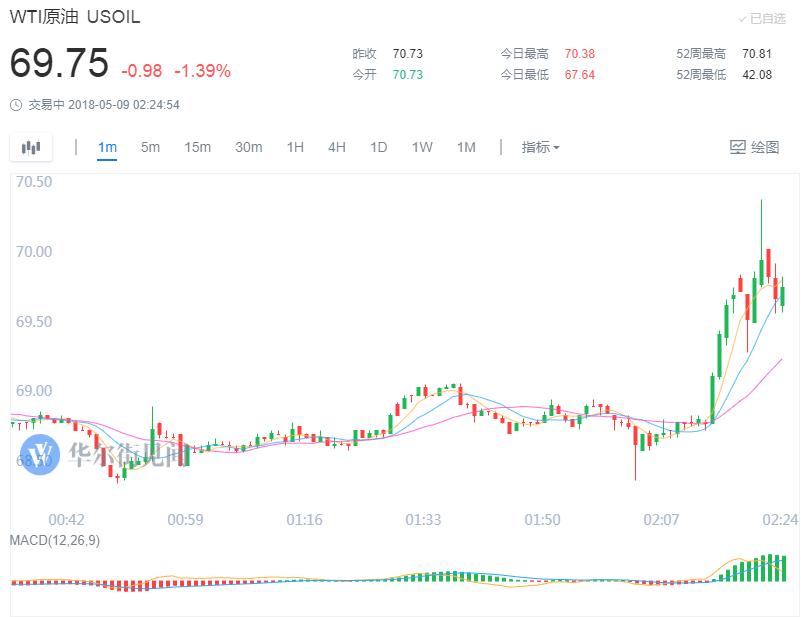The height and width of the screenshot is (617, 801).
Task: Click the WTI原油 USOIL title
Action: [x=75, y=17]
